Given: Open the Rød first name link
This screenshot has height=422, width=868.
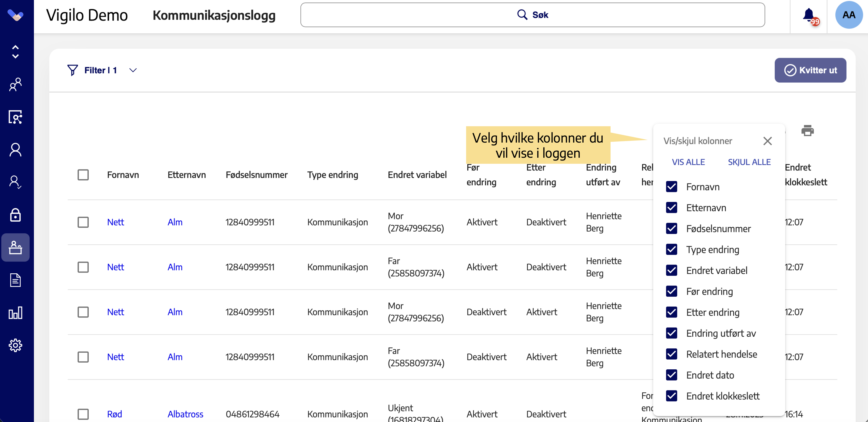Looking at the screenshot, I should click(114, 414).
